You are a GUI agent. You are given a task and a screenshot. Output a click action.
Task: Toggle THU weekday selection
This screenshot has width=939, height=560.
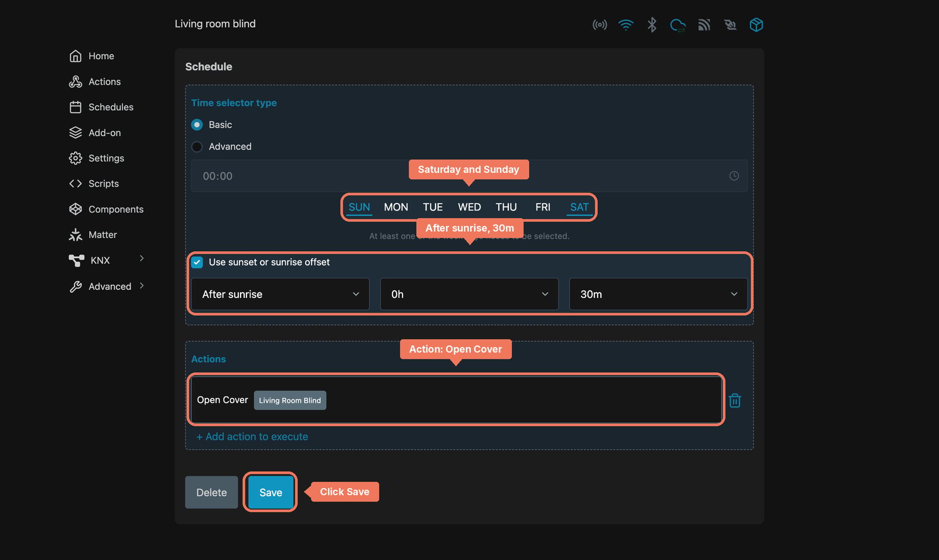(506, 207)
